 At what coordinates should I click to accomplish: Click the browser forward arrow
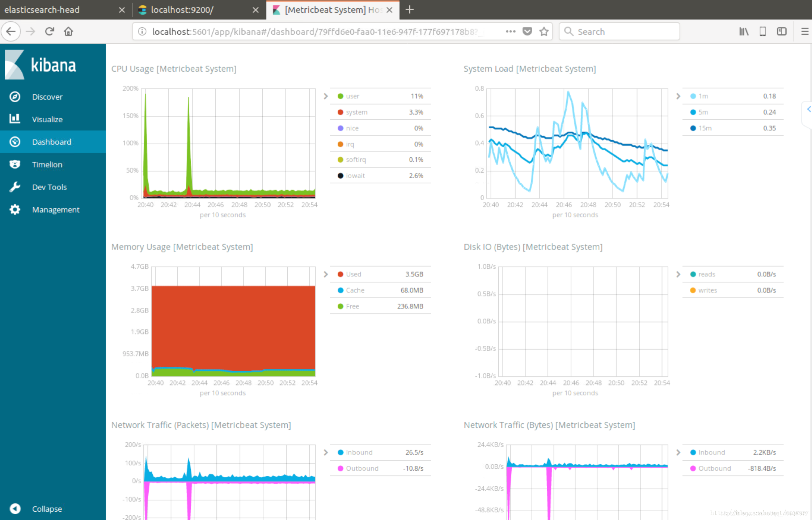[x=30, y=31]
